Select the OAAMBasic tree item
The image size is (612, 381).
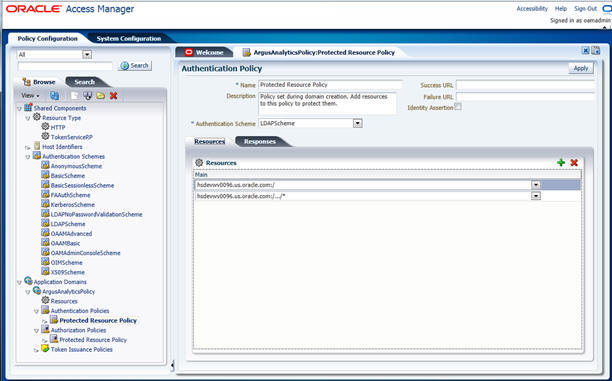[x=66, y=243]
